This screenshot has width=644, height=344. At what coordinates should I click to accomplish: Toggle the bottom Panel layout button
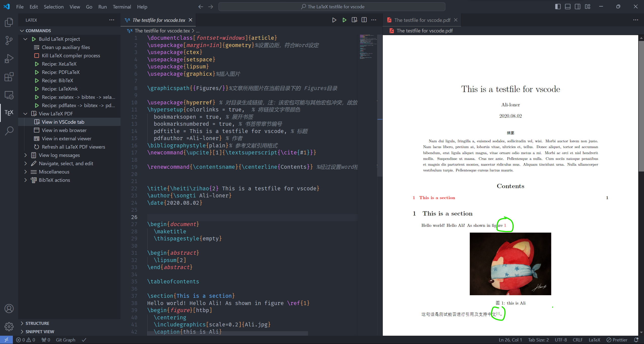567,7
